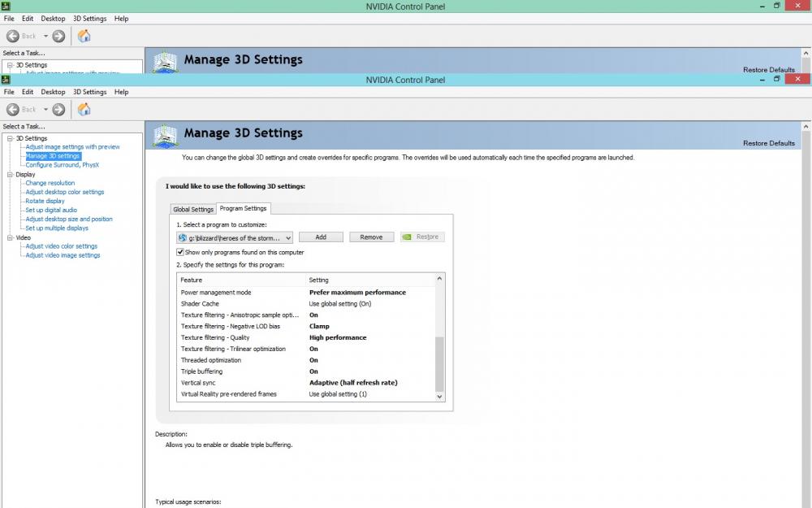The width and height of the screenshot is (812, 508).
Task: Open Configure Surround, PhysX
Action: 63,165
